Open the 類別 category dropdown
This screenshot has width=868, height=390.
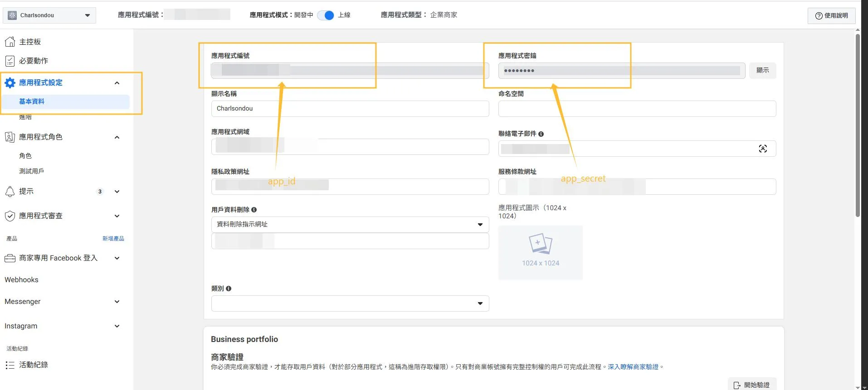point(350,303)
